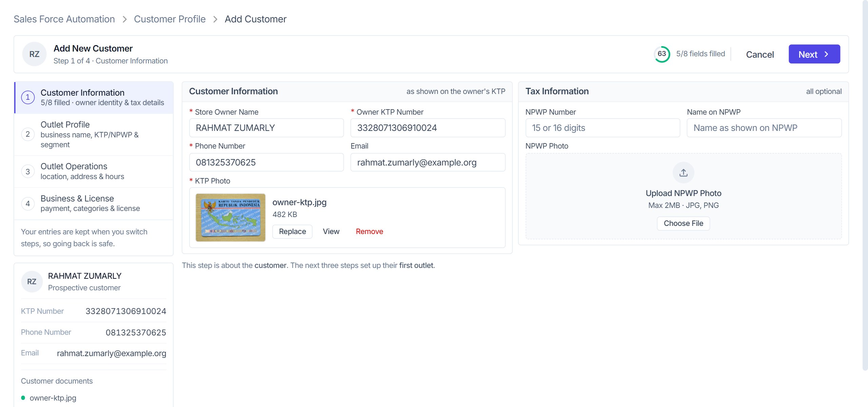Click the NPWP photo upload drop zone

(x=683, y=196)
